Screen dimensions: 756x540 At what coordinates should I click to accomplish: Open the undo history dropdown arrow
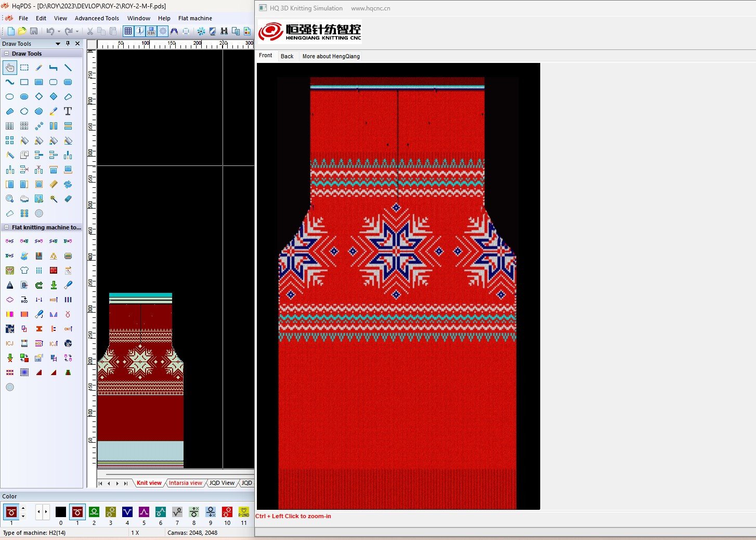pyautogui.click(x=59, y=32)
